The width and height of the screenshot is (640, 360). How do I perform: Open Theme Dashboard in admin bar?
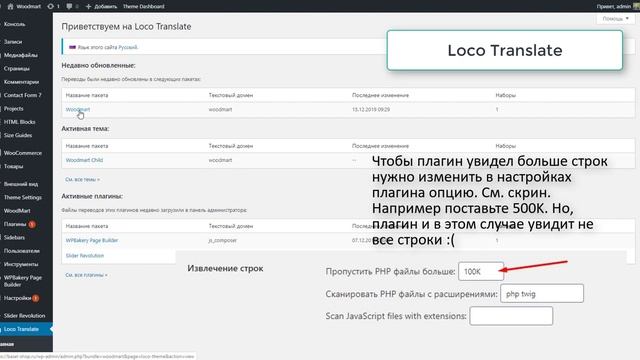point(143,6)
